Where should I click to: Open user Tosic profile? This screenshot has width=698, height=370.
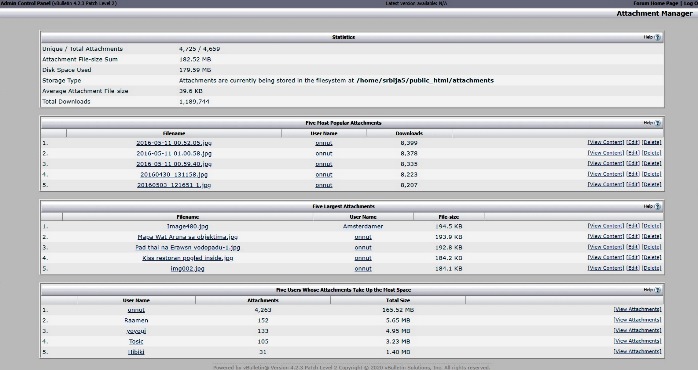pyautogui.click(x=136, y=342)
